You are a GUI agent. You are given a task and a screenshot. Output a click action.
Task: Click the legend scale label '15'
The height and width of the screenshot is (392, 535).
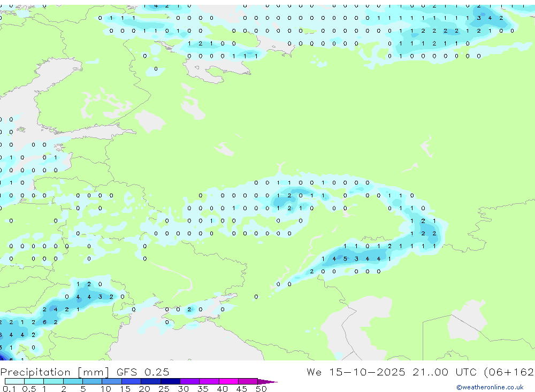[x=125, y=389]
